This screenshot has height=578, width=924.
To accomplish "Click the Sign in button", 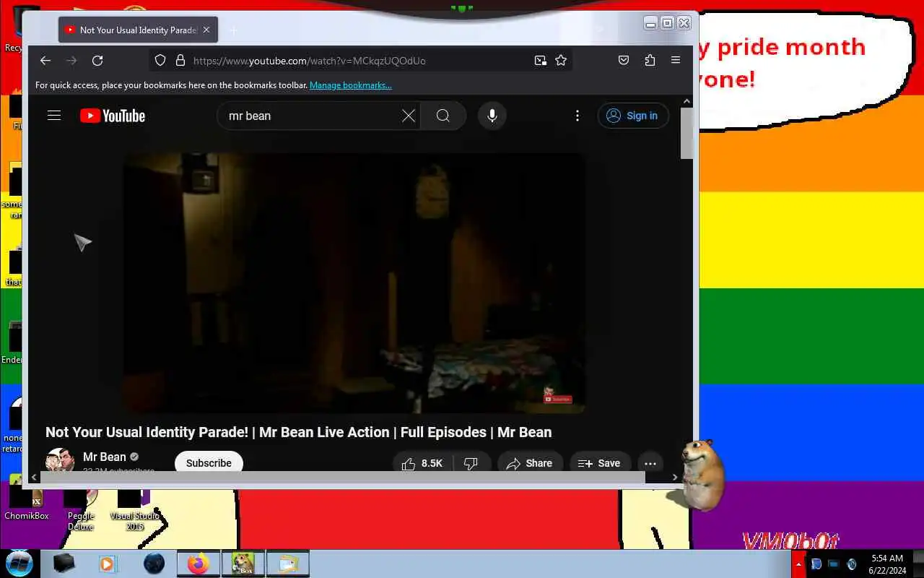I will point(633,116).
